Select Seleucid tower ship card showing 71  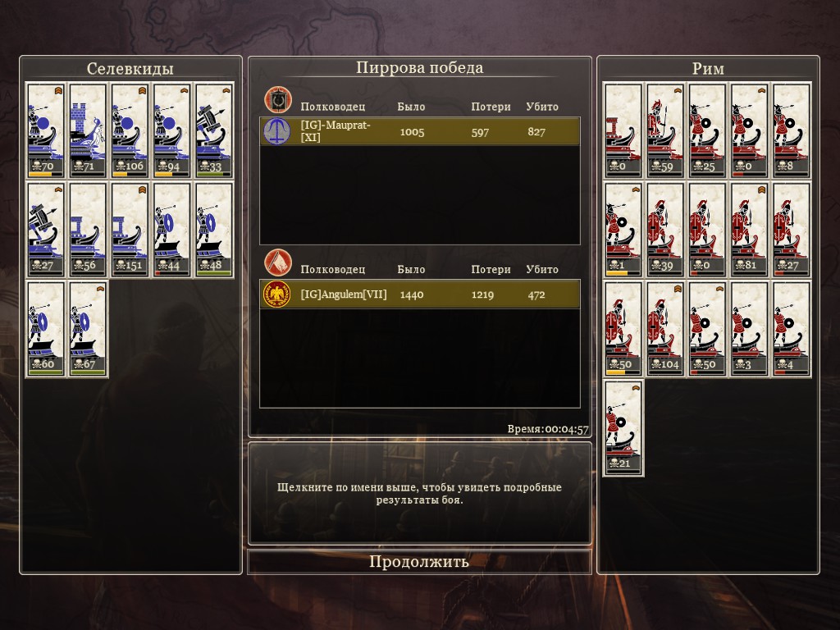87,130
